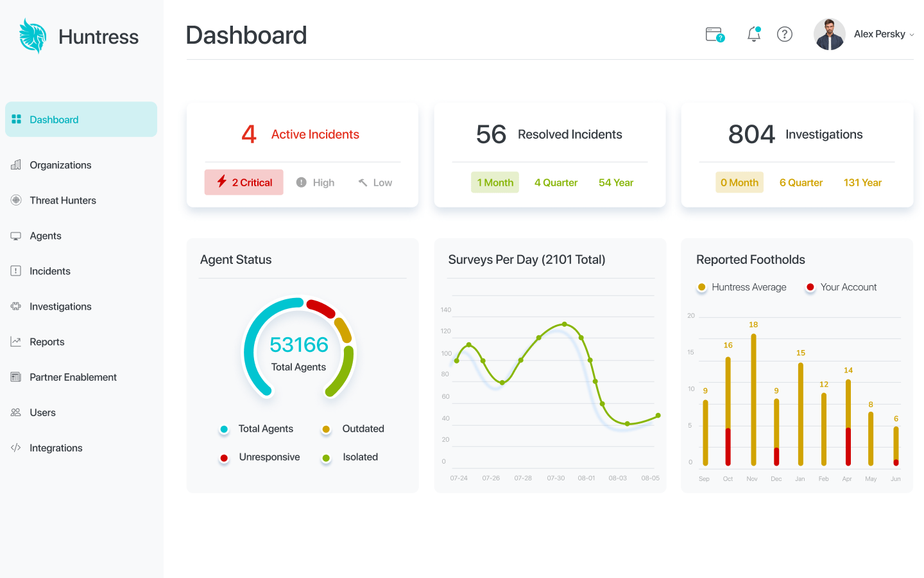The height and width of the screenshot is (578, 924).
Task: Click the red unresponsive segment of agent gauge
Action: click(x=320, y=308)
